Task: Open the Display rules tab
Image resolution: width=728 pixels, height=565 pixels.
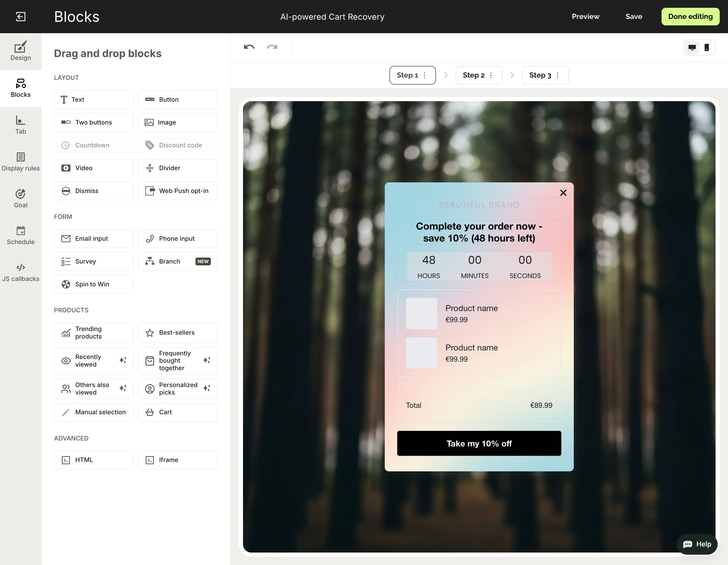Action: pyautogui.click(x=21, y=162)
